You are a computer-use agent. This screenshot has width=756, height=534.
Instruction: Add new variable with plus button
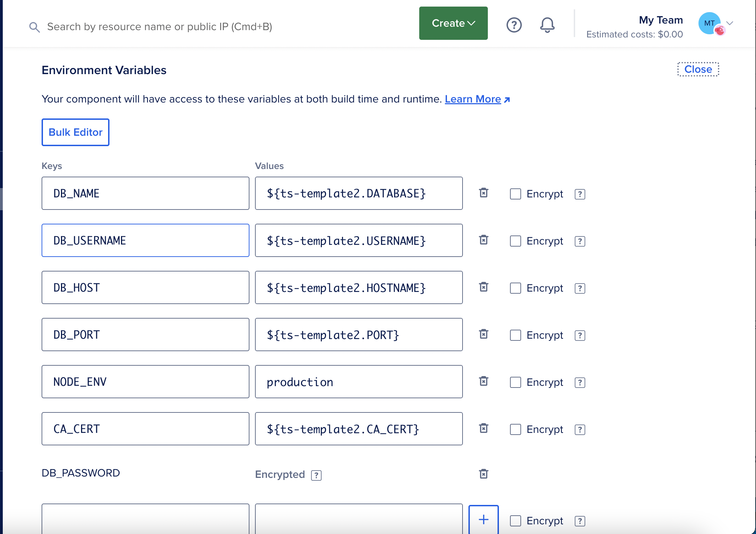(484, 519)
